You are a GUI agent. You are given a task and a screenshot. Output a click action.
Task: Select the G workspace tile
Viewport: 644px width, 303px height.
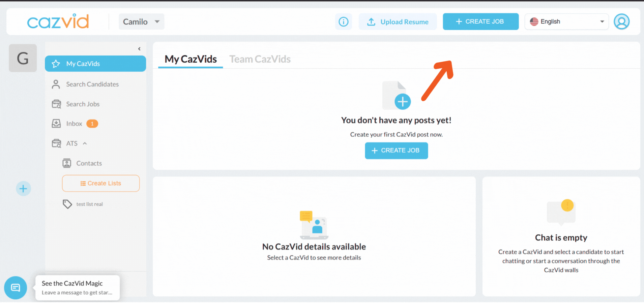[23, 58]
